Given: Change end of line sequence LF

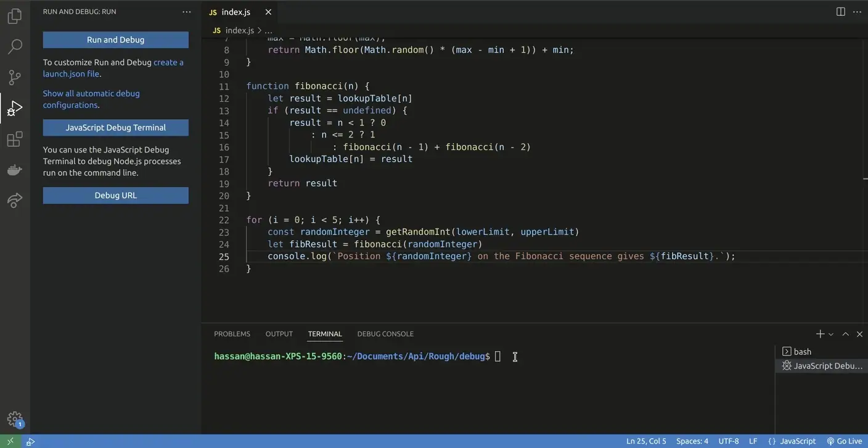Looking at the screenshot, I should coord(753,441).
